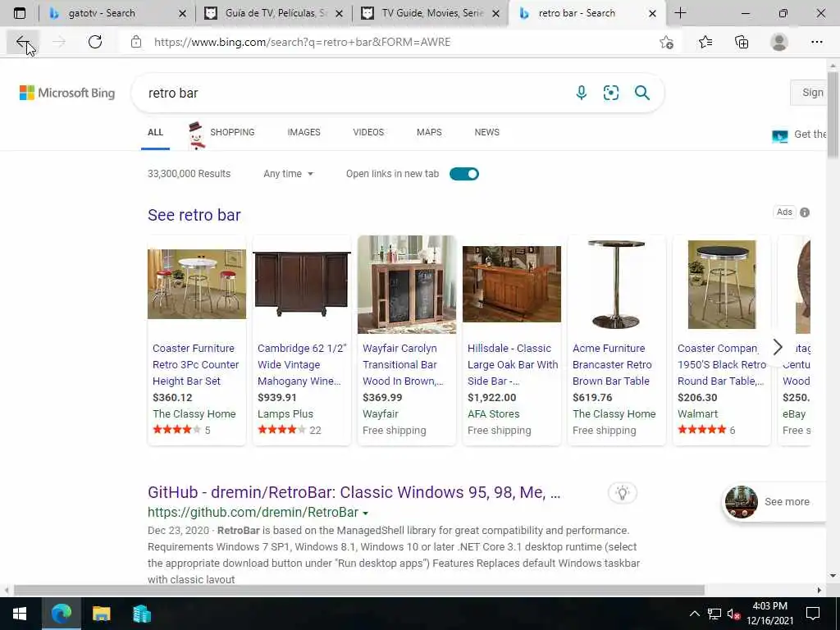Click the Sign in button
Screen dimensions: 840x630
coord(810,93)
